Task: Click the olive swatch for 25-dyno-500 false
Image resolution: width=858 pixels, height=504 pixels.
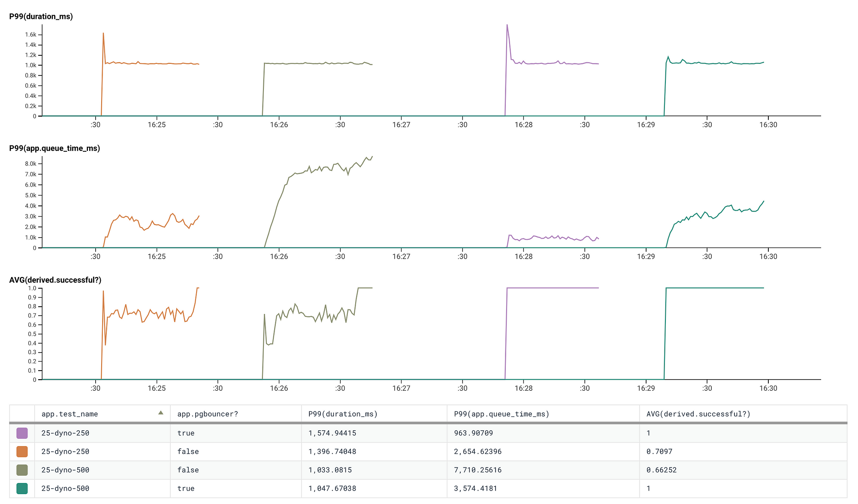Action: pos(22,470)
